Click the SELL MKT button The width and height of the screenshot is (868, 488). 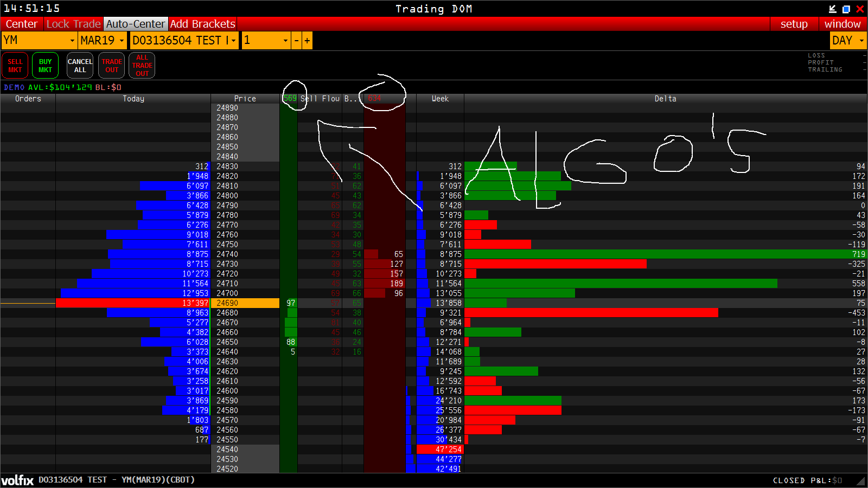[x=15, y=66]
